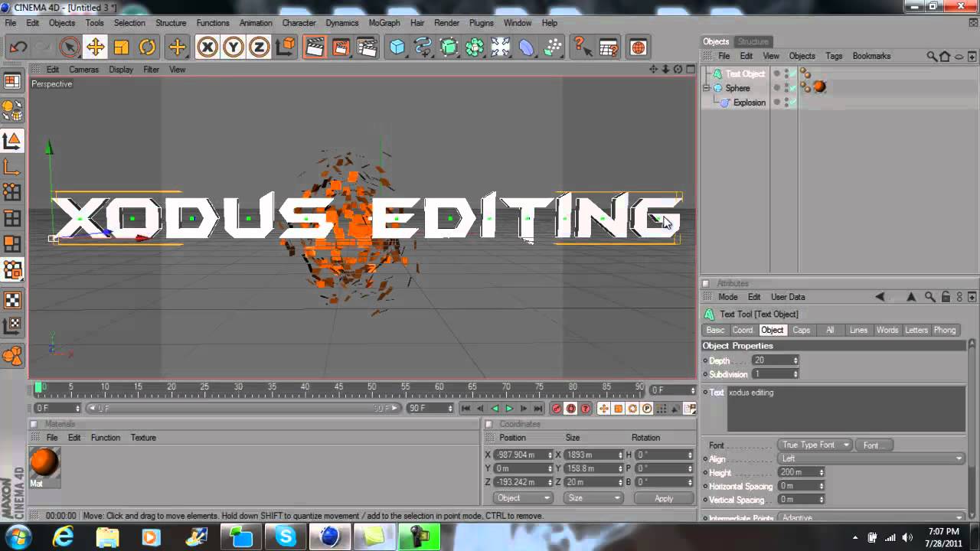Select the Use Points tool in sidebar
980x551 pixels.
12,192
